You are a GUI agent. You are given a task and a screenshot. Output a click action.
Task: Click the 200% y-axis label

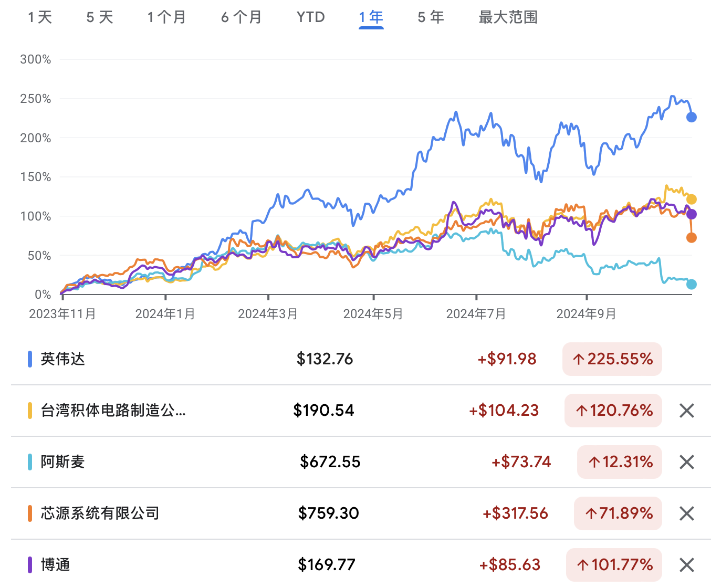(36, 138)
